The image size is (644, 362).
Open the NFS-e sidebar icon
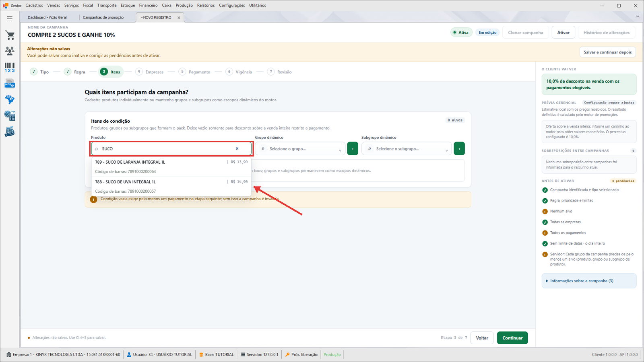(x=10, y=84)
